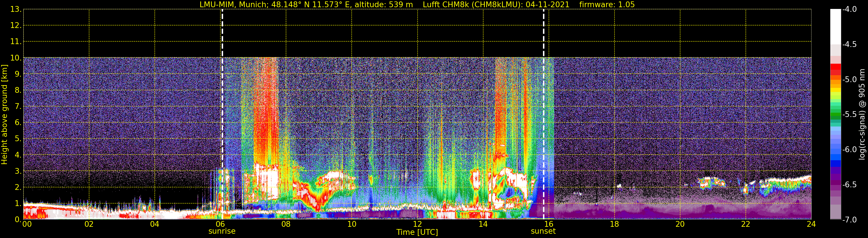
Task: Click the -5.5 colorbar tick label
Action: click(x=850, y=115)
